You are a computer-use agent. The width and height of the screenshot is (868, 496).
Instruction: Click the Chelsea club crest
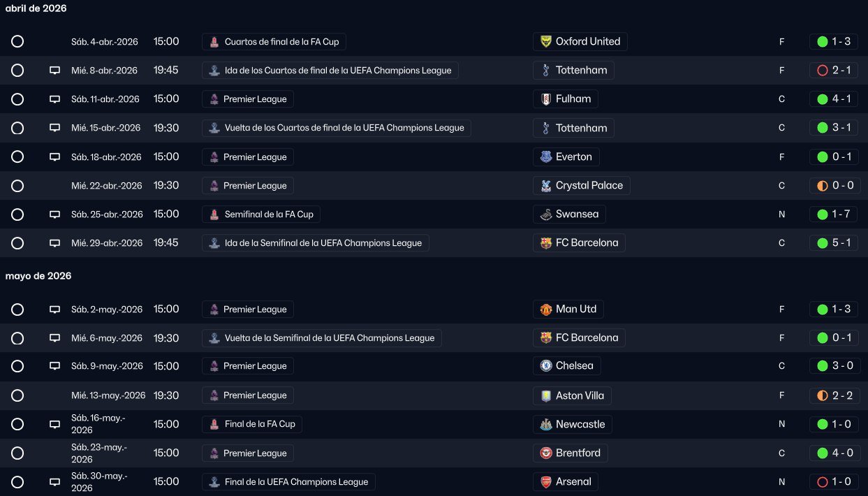546,366
